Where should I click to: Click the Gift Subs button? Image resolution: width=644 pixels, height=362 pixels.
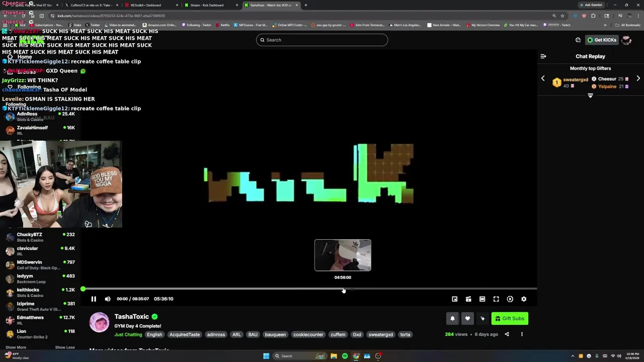(x=510, y=318)
